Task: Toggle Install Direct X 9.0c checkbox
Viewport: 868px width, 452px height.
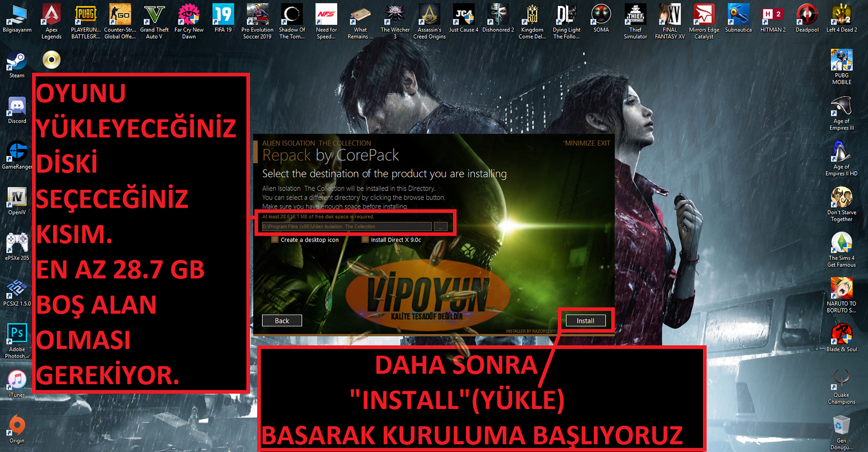Action: [x=365, y=240]
